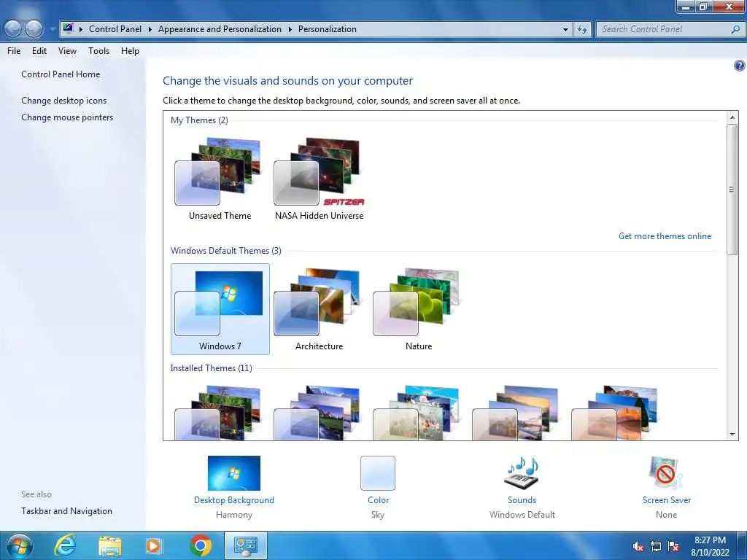Click the themes list scroll down arrow

coord(732,435)
